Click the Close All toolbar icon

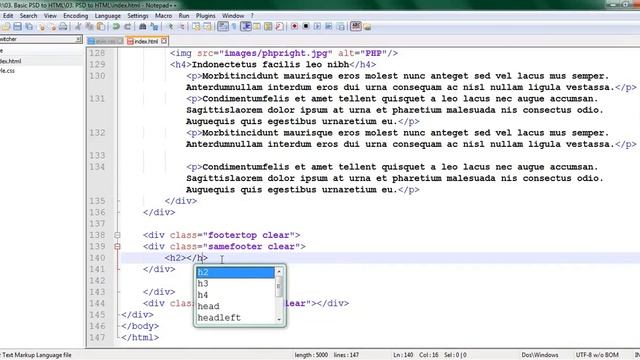pyautogui.click(x=52, y=27)
